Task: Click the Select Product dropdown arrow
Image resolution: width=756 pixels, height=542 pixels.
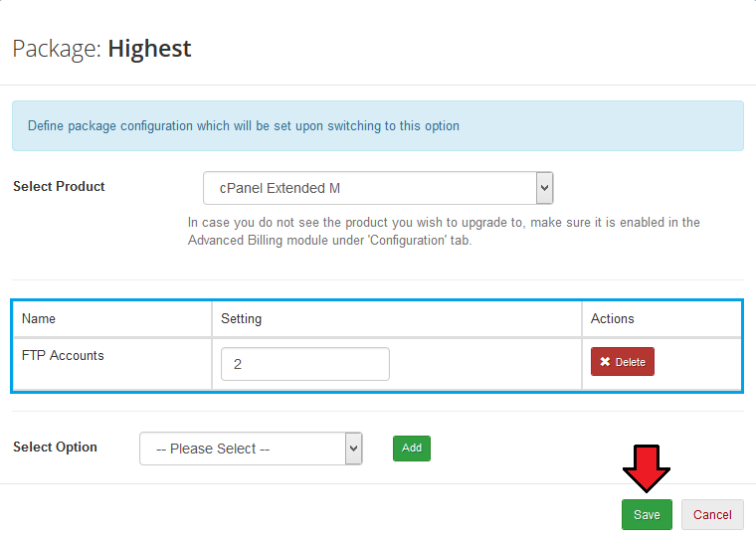Action: (544, 188)
